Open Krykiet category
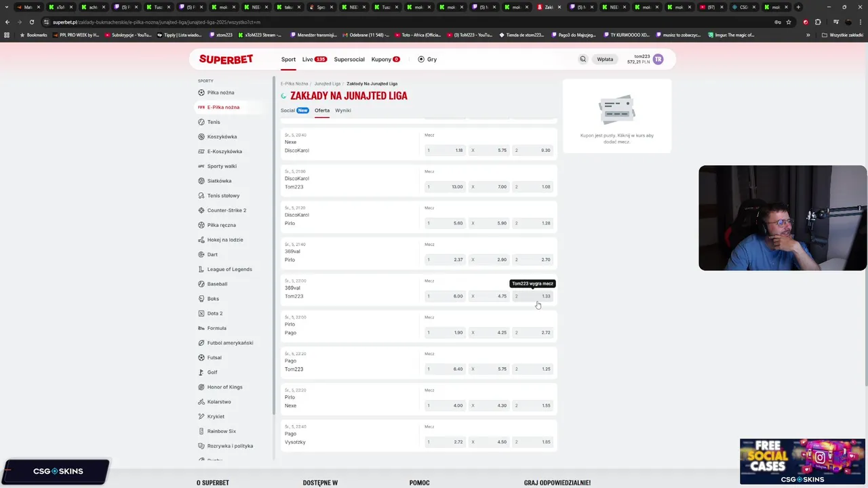Screen dimensions: 868x488 pyautogui.click(x=216, y=416)
